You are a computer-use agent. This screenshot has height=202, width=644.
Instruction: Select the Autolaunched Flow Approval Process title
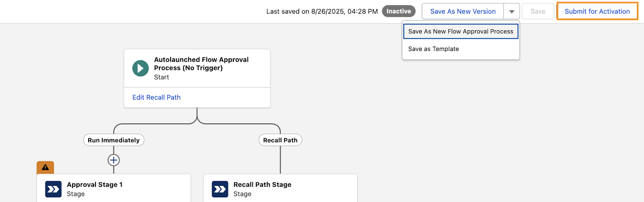click(x=201, y=64)
